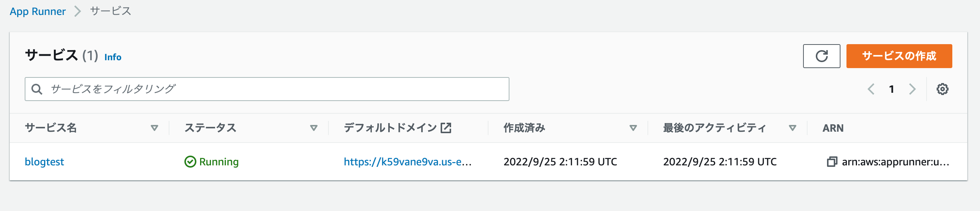Refresh the services list
The width and height of the screenshot is (980, 211).
821,56
